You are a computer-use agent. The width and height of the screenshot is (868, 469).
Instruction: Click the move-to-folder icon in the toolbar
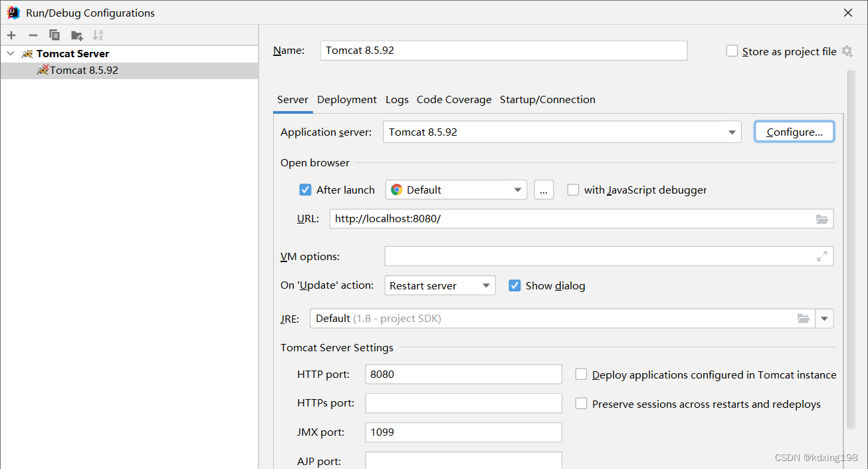tap(77, 35)
